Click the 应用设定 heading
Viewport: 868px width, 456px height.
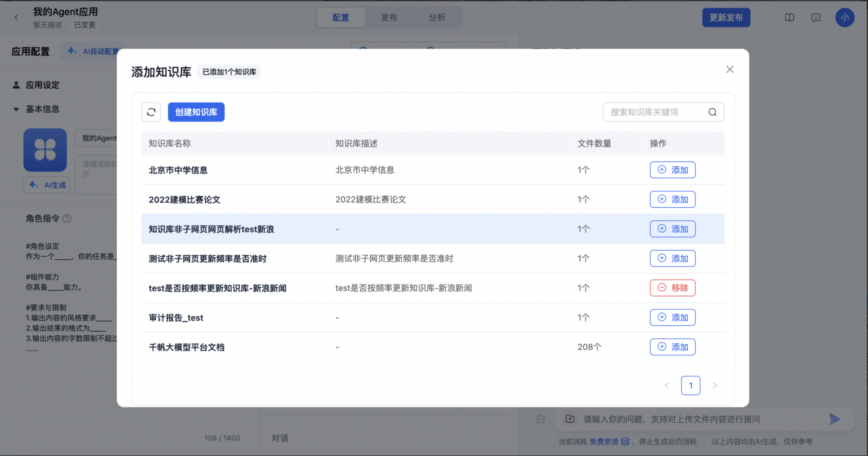[42, 85]
